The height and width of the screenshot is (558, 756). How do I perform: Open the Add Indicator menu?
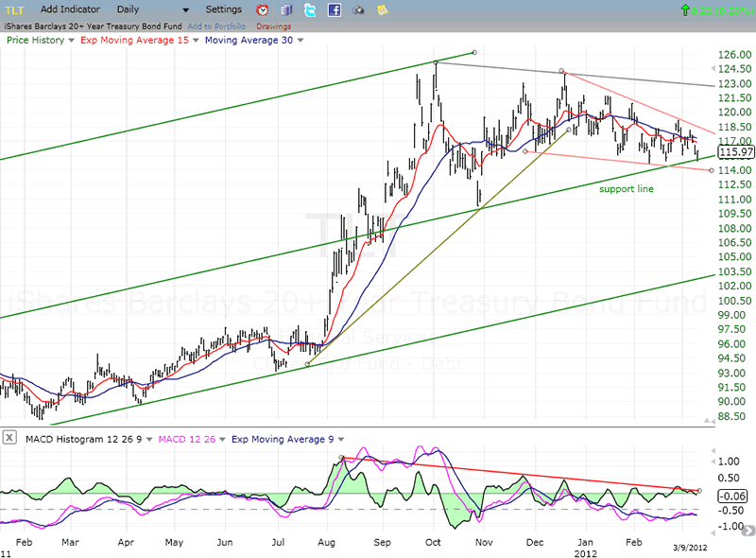coord(69,9)
